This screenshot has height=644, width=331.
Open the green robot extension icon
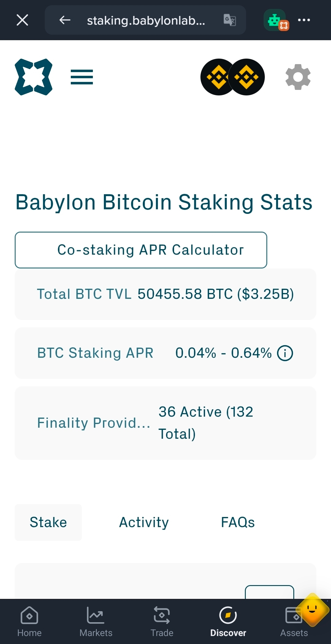coord(276,20)
